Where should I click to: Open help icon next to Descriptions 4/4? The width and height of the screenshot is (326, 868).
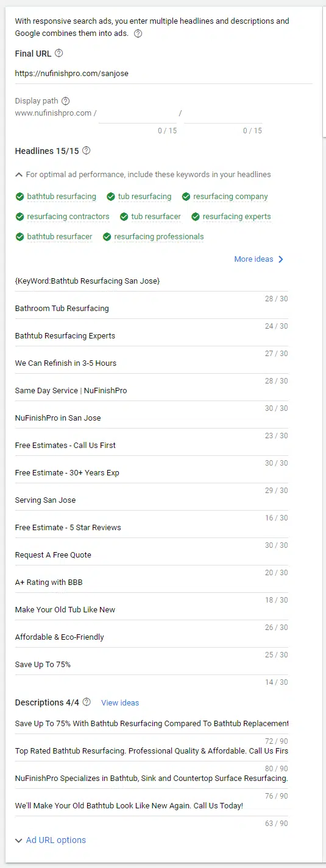pos(87,702)
